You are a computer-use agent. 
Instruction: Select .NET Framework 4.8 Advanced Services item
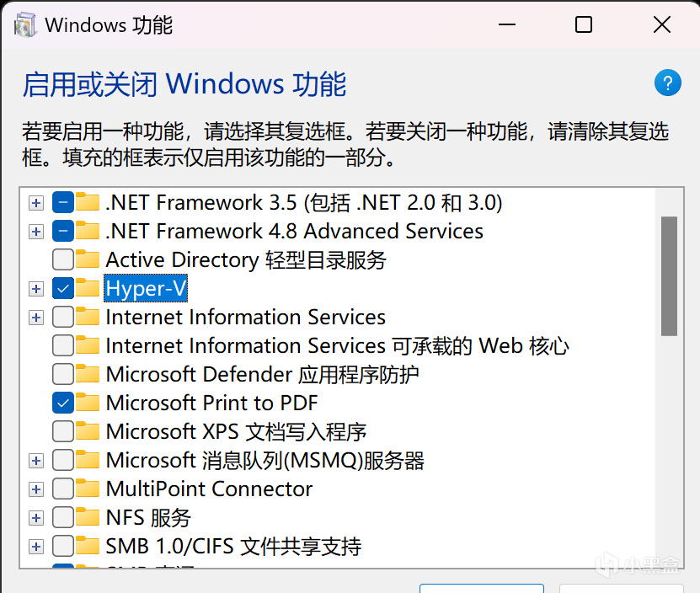click(294, 231)
